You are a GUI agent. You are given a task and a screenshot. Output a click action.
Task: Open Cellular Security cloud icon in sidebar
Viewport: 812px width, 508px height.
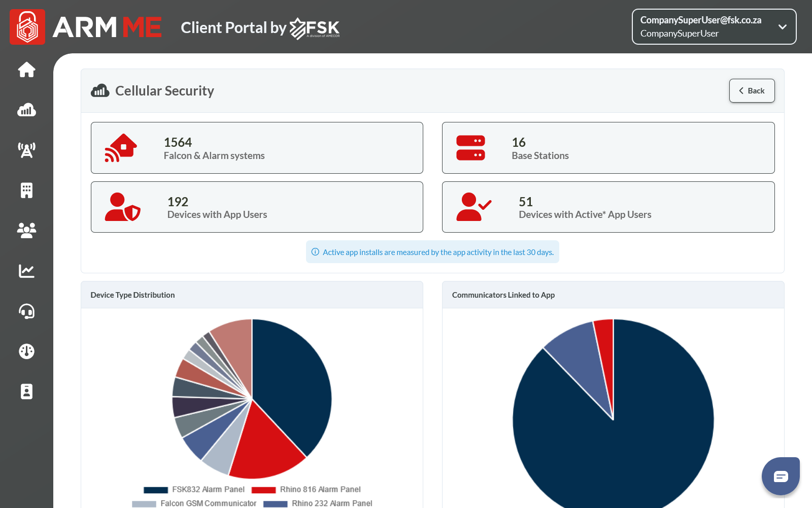26,110
